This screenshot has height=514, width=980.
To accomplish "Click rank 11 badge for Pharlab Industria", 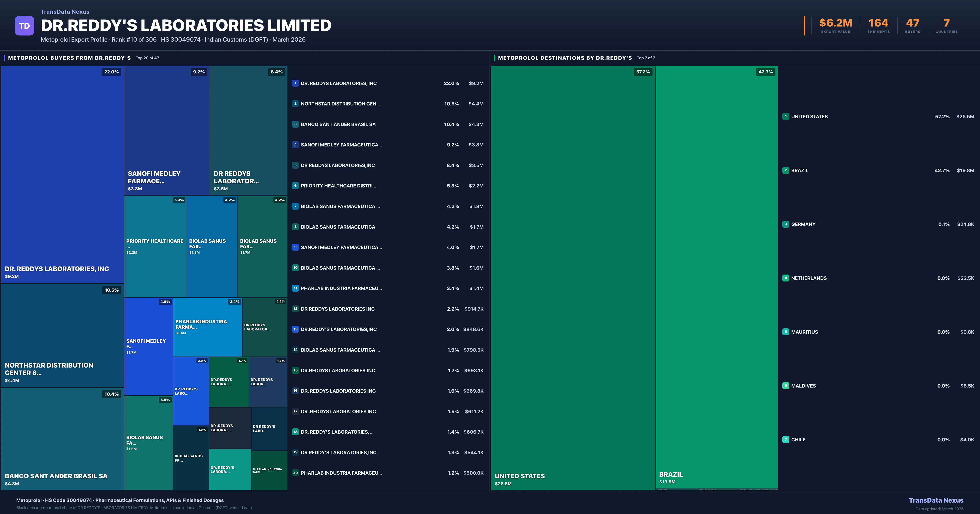I will pos(295,288).
